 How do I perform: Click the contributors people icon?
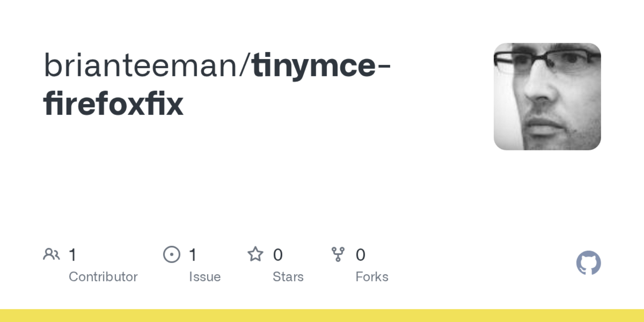point(51,254)
